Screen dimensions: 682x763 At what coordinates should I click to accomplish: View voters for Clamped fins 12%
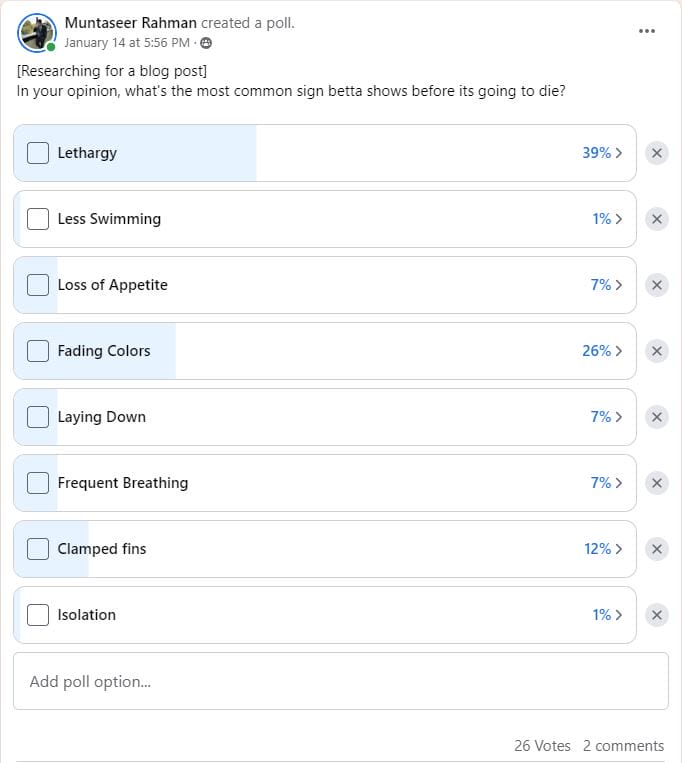click(x=602, y=549)
